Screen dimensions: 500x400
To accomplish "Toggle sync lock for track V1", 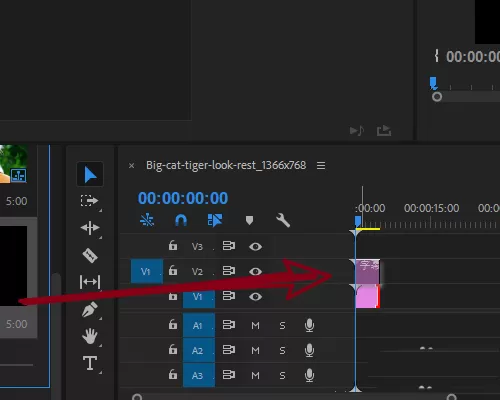I will pyautogui.click(x=229, y=296).
